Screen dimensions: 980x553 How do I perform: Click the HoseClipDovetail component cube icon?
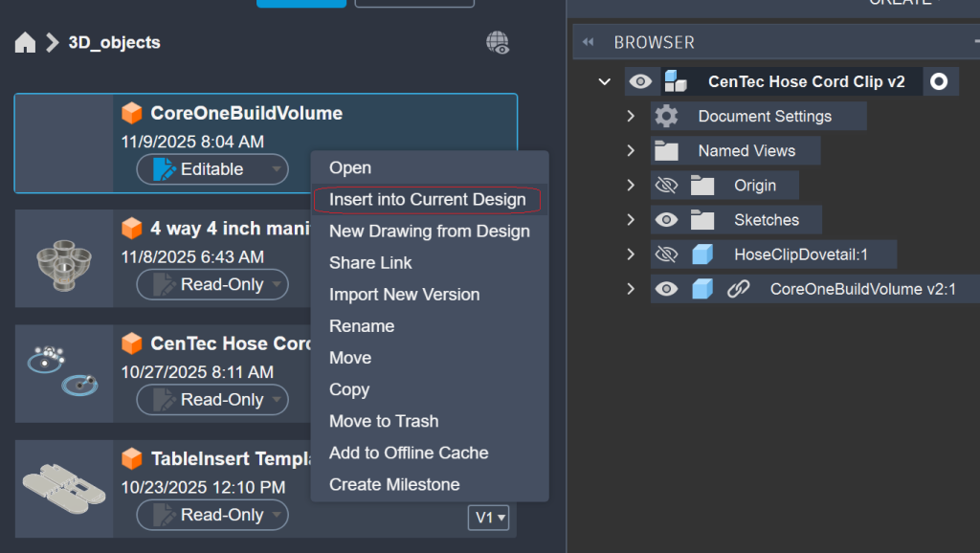pos(702,254)
